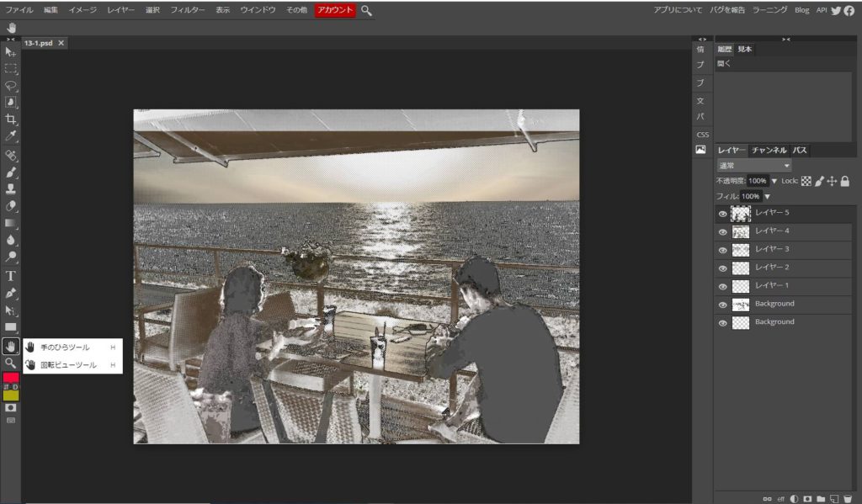Select the Zoom magnifier tool in toolbar
This screenshot has width=862, height=504.
[11, 363]
